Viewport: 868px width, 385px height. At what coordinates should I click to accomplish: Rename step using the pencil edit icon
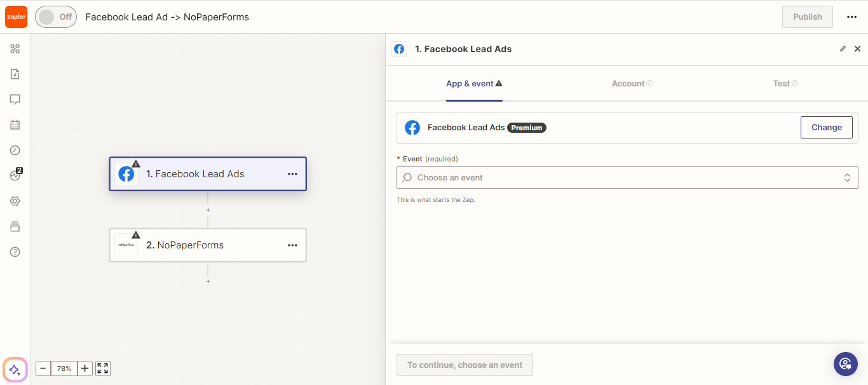(843, 49)
